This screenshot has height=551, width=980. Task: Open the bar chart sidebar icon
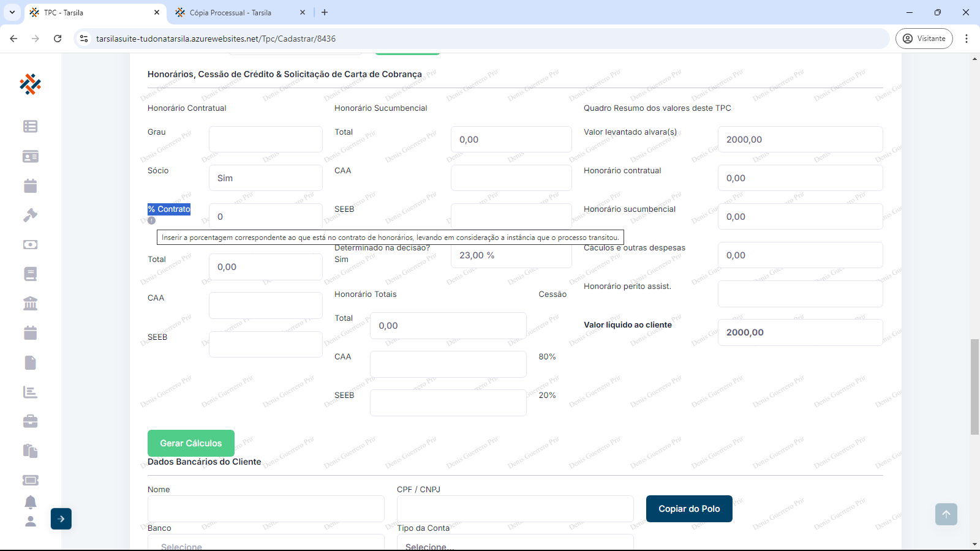30,392
